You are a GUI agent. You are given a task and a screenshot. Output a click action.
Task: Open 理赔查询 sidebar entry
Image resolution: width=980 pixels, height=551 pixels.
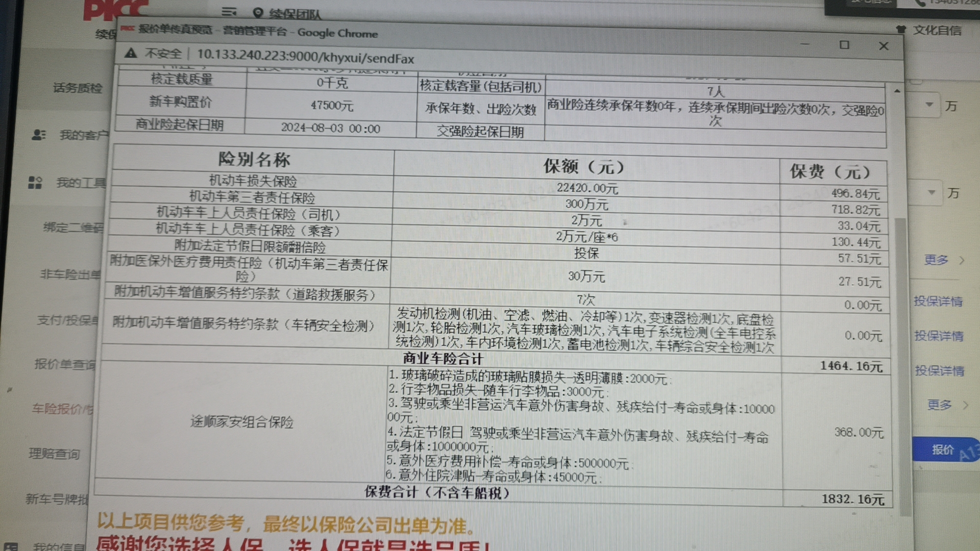[54, 454]
